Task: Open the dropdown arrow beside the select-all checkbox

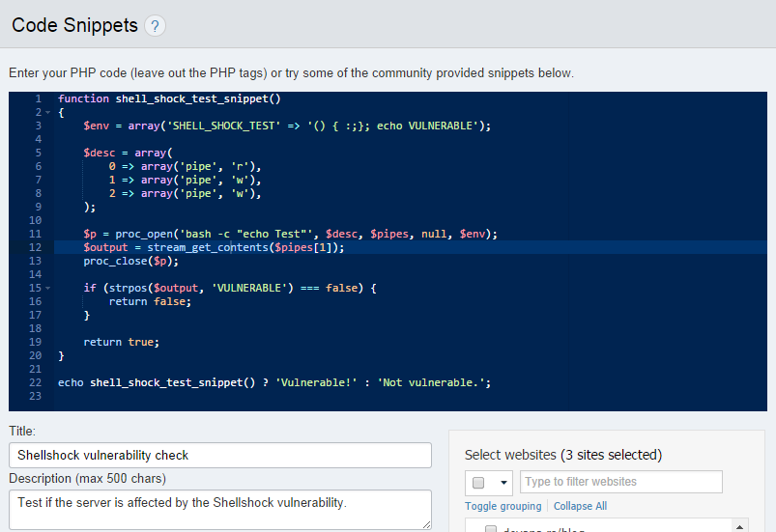Action: (x=503, y=482)
